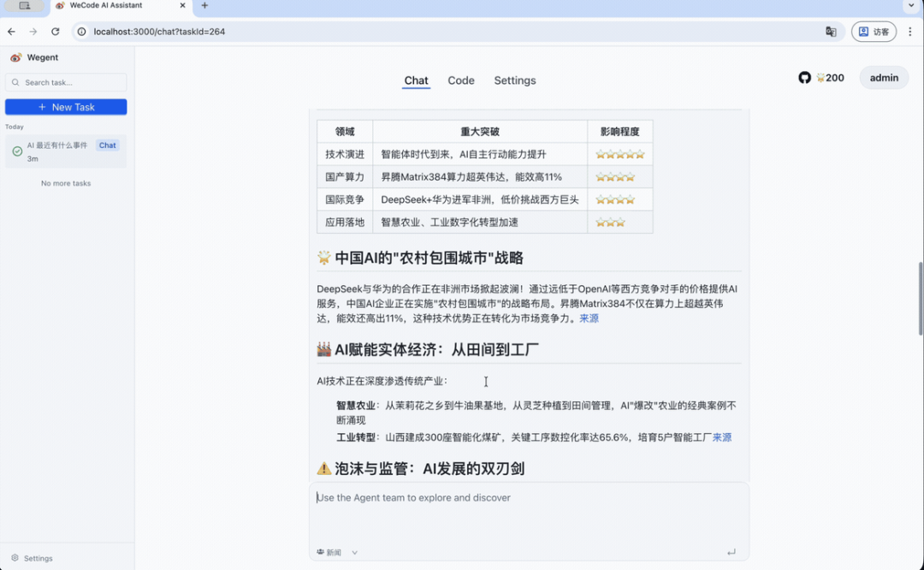
Task: Click the page vertical scrollbar
Action: click(921, 298)
